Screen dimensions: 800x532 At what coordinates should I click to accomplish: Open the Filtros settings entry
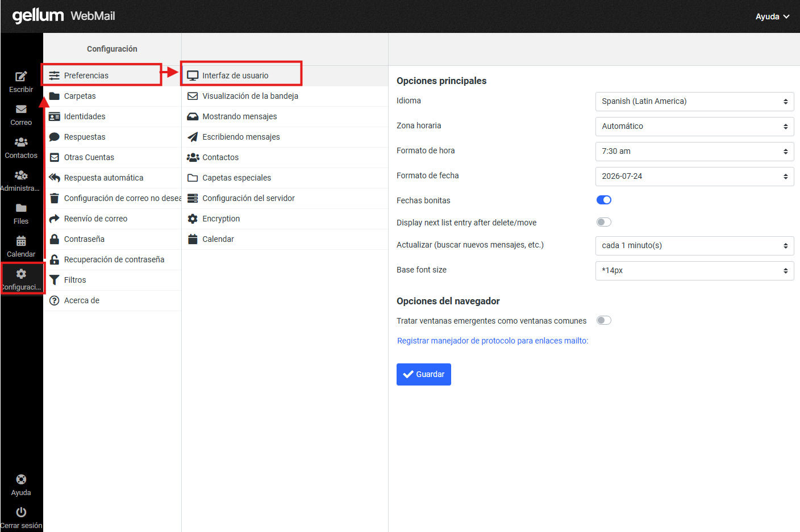[113, 280]
